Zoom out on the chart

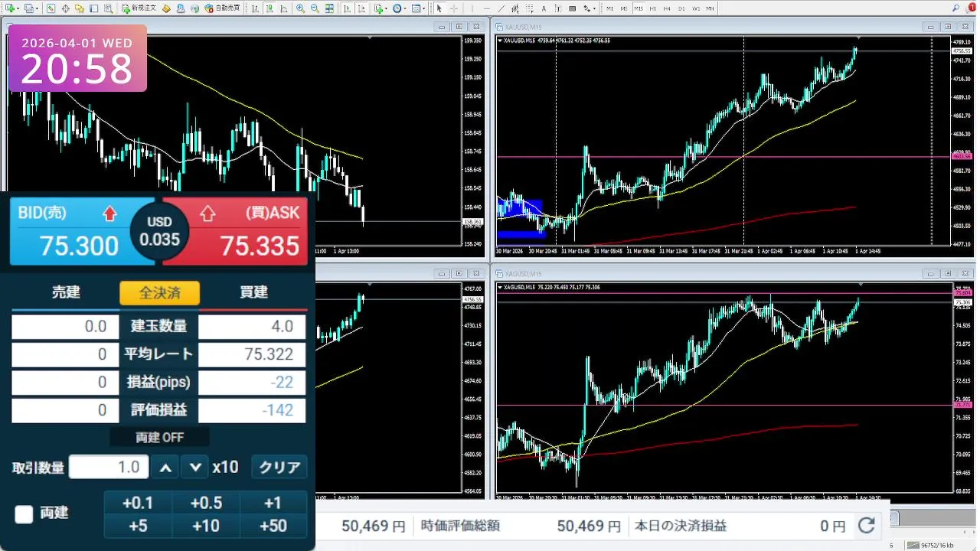click(x=315, y=8)
